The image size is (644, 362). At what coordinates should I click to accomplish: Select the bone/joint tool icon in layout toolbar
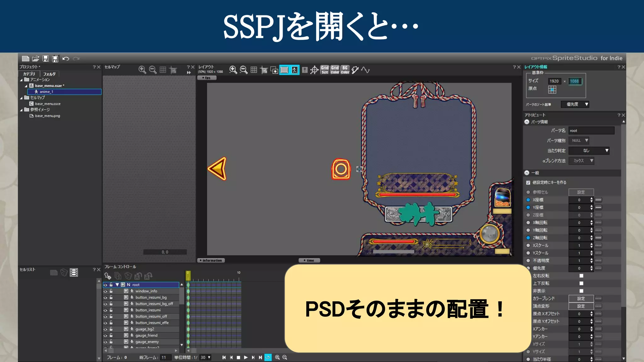[355, 70]
